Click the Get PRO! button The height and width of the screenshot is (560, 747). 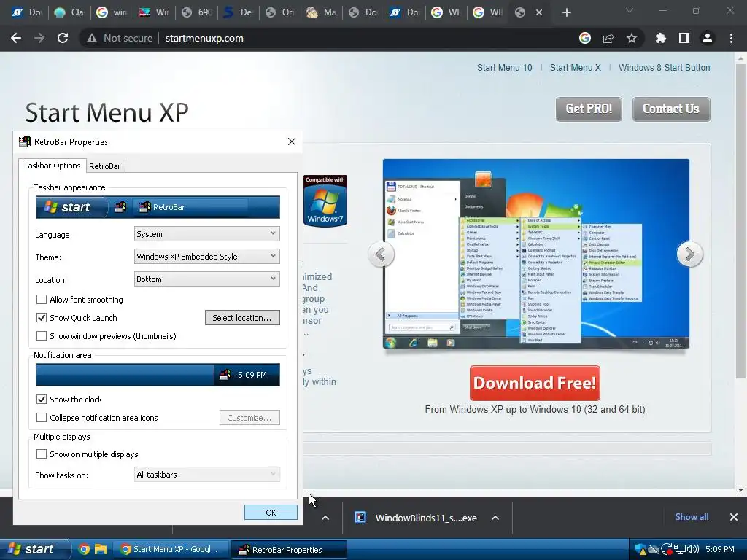click(x=589, y=109)
